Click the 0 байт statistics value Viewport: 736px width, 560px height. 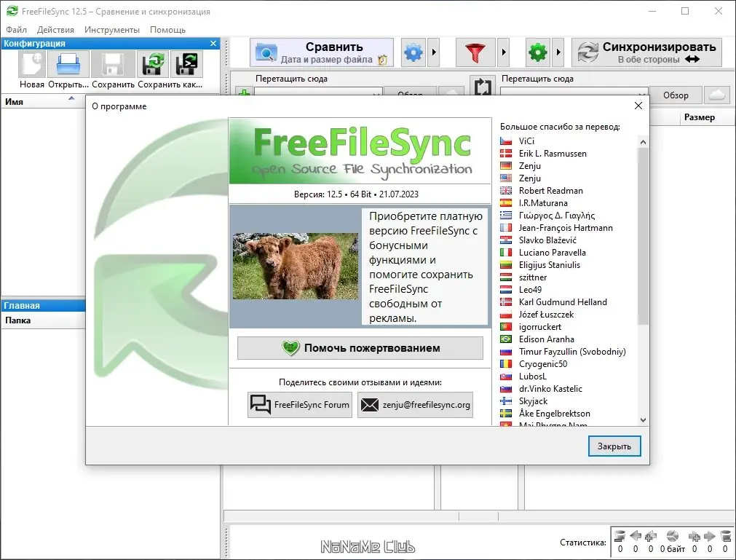(672, 549)
